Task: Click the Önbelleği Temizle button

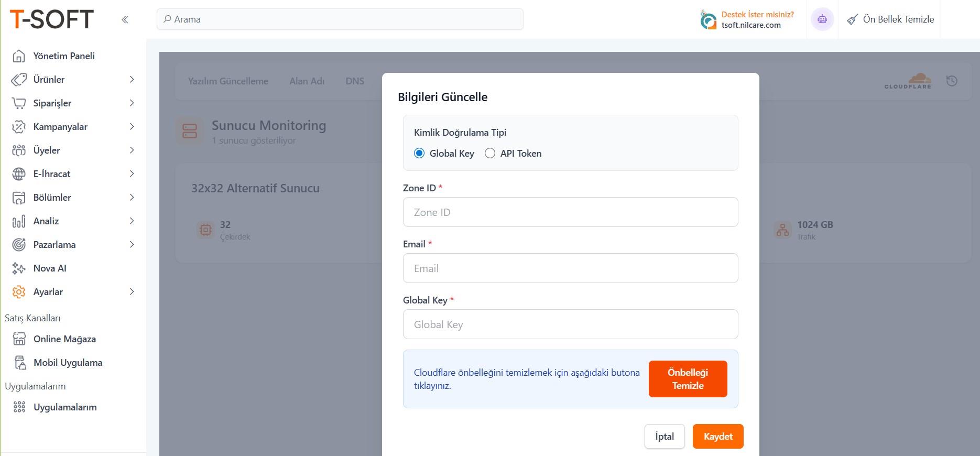Action: coord(688,379)
